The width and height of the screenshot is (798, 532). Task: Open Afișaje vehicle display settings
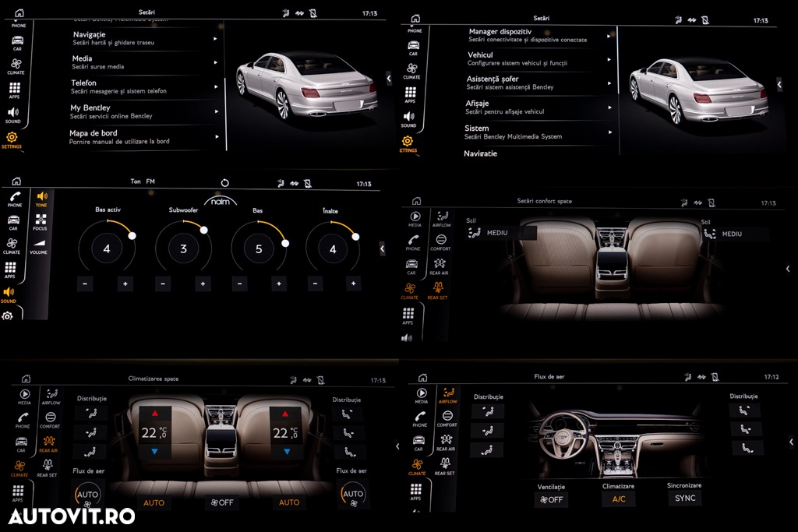(x=538, y=107)
